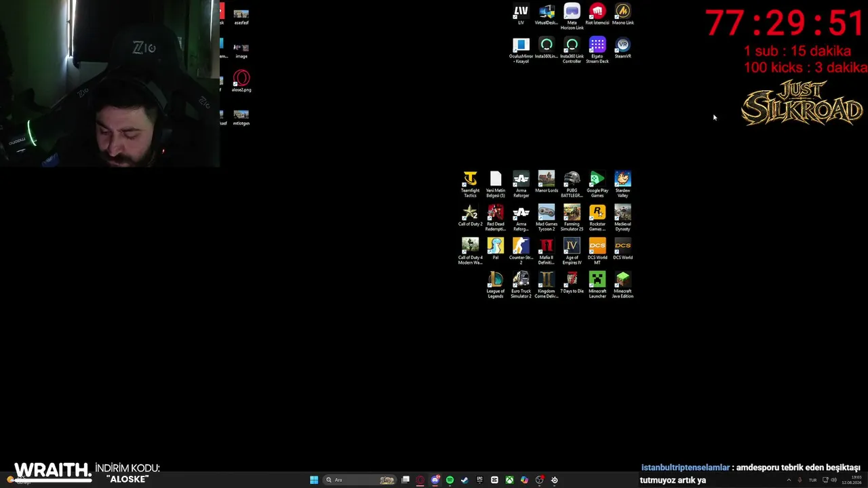Select the asasfasf image file
The image size is (868, 488).
[x=241, y=17]
